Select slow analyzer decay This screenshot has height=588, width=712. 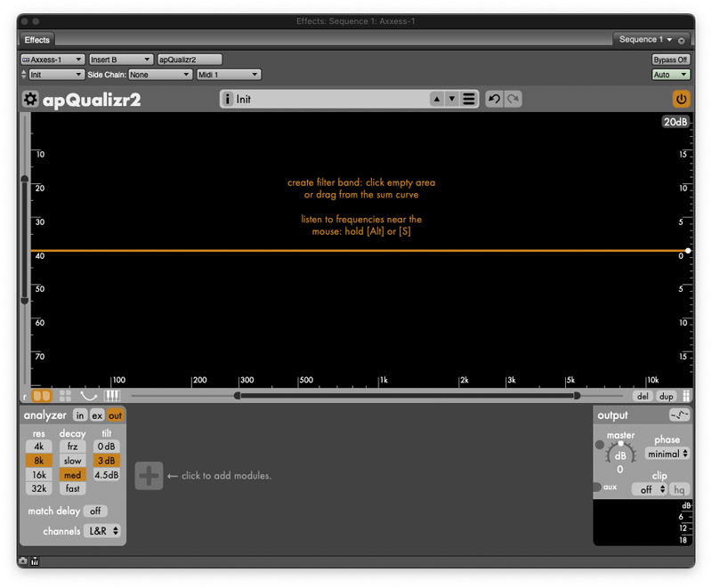(73, 461)
